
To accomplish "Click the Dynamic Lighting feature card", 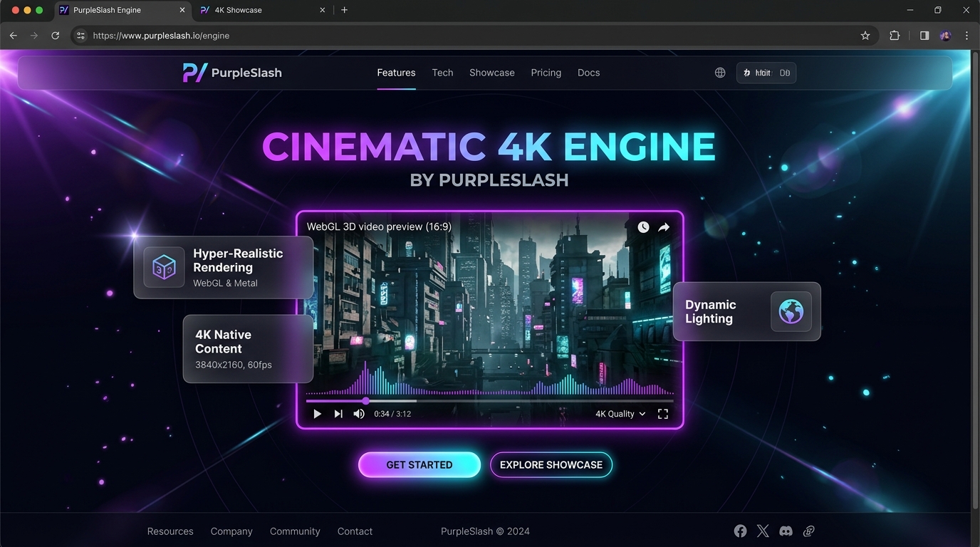I will 746,311.
